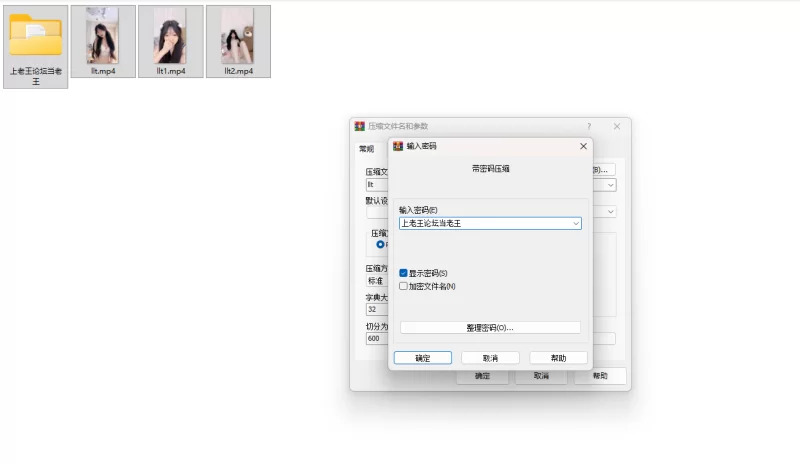The height and width of the screenshot is (464, 800).
Task: Click WinRAR icon in 输入密码 title bar
Action: (x=398, y=146)
